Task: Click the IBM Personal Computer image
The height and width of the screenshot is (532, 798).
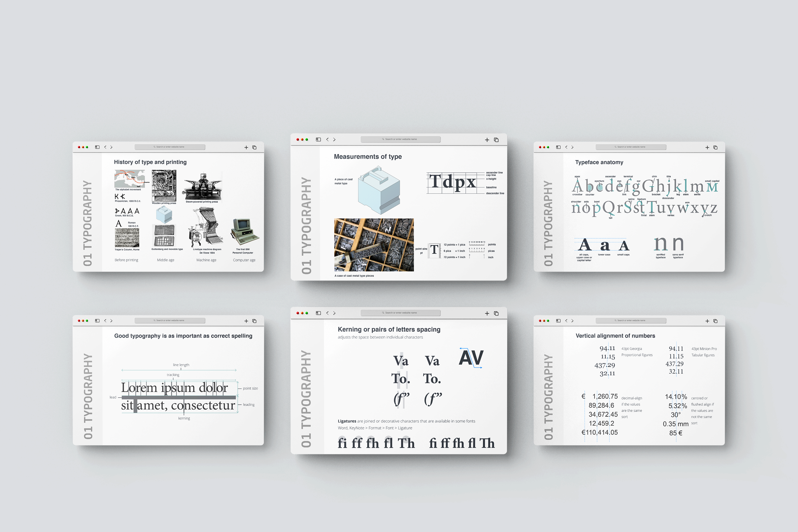Action: [245, 232]
